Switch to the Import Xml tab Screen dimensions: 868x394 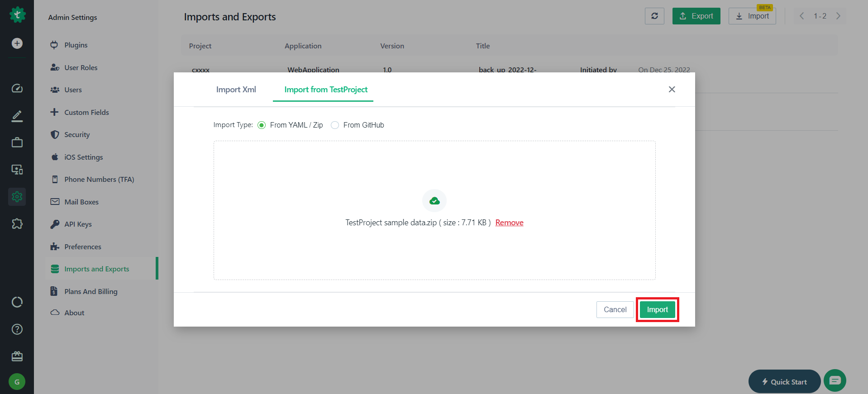pos(236,90)
